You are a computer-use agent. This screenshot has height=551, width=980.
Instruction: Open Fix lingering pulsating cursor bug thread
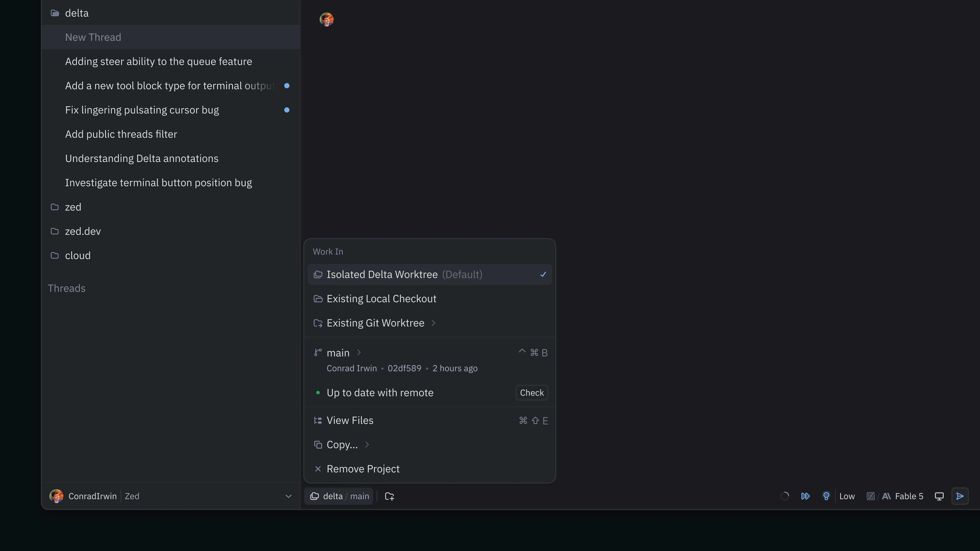170,110
